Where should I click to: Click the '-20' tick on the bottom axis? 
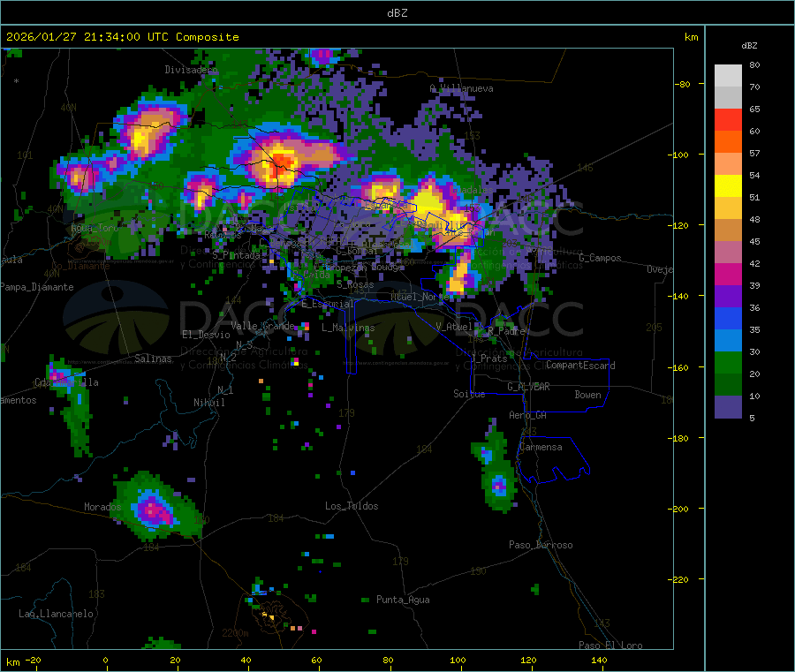33,661
